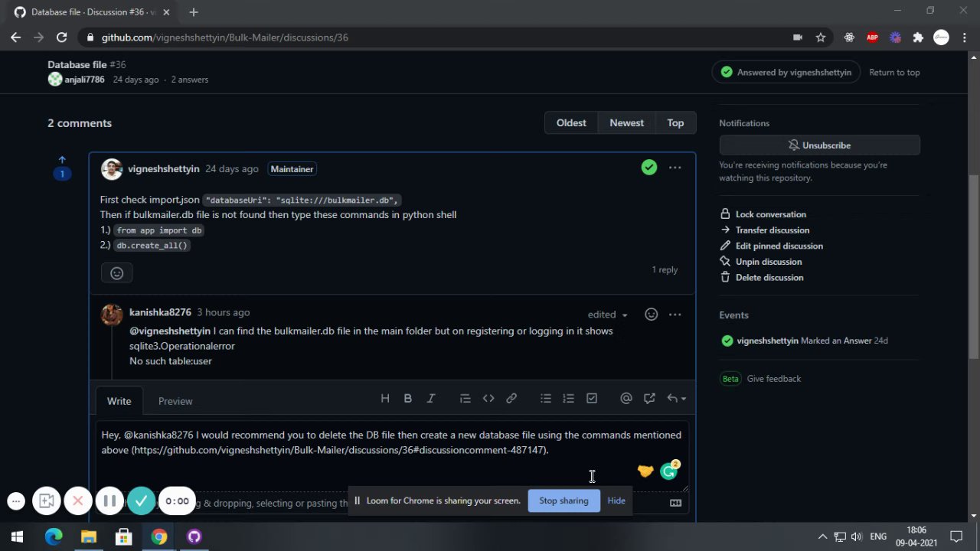This screenshot has height=551, width=980.
Task: Sort comments by Top
Action: (675, 123)
